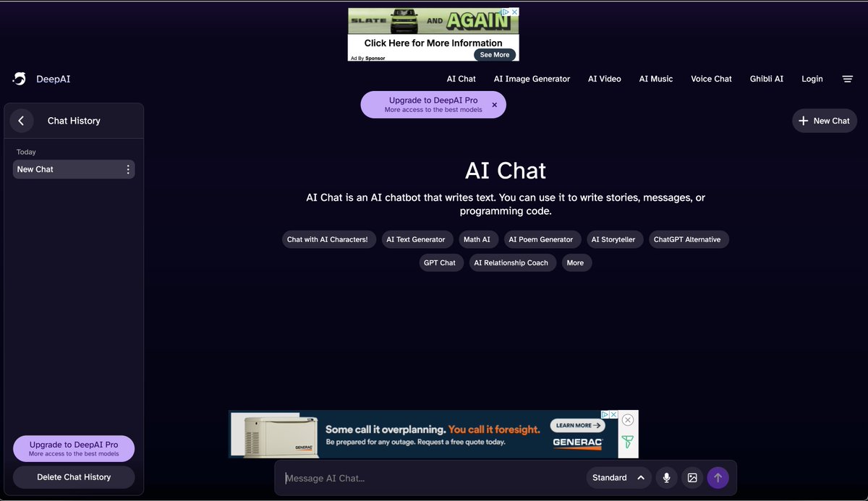
Task: Select the GPT Chat chip
Action: (x=440, y=263)
